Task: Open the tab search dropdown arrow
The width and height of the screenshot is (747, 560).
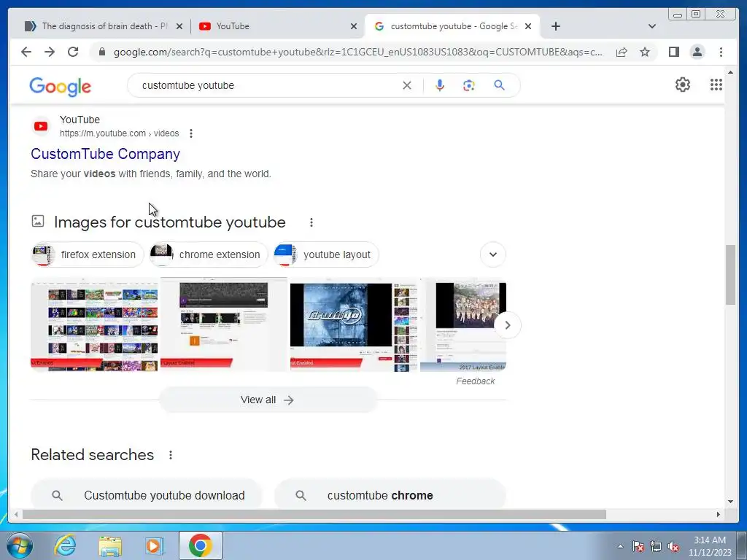Action: [x=652, y=26]
